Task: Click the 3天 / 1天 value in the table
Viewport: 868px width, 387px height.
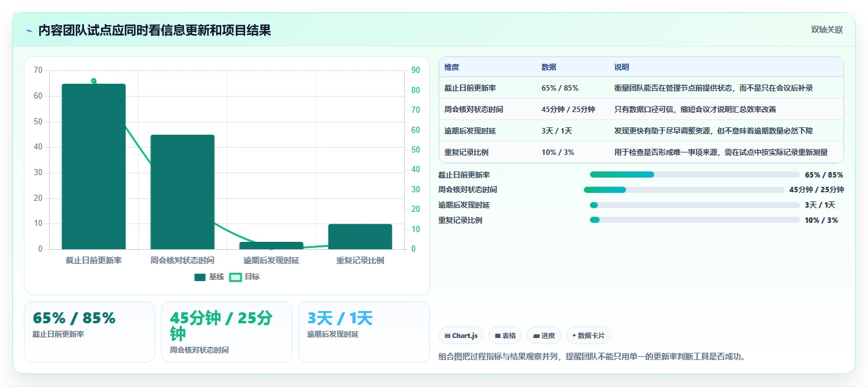Action: tap(557, 131)
